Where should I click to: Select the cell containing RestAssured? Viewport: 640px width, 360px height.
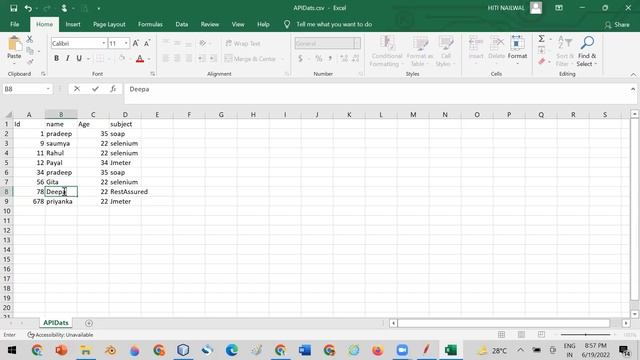125,191
